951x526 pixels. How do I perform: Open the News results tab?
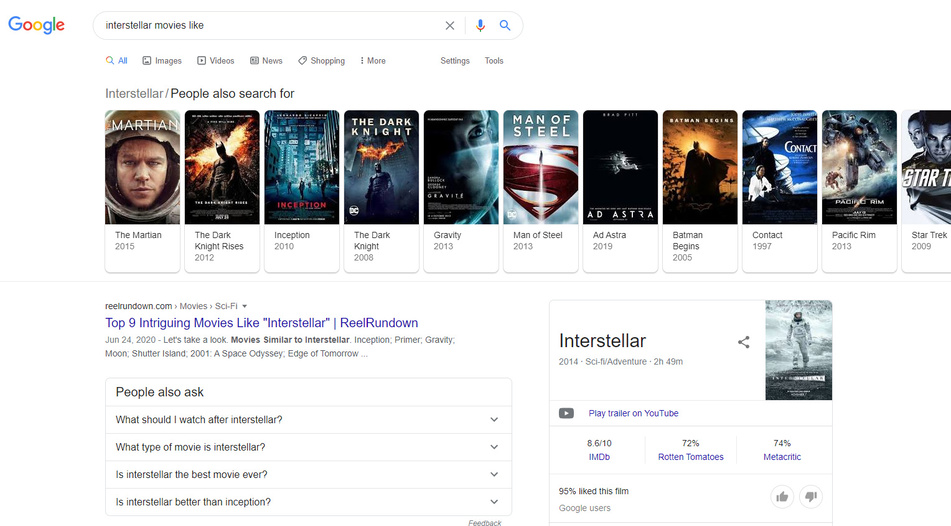(x=266, y=61)
